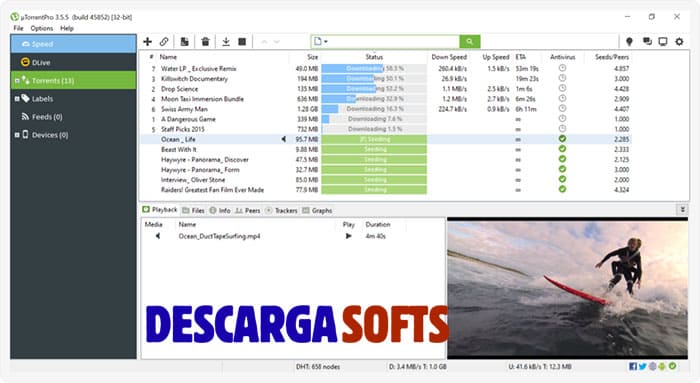Click the Facebook icon in status bar
Image resolution: width=700 pixels, height=383 pixels.
click(633, 366)
